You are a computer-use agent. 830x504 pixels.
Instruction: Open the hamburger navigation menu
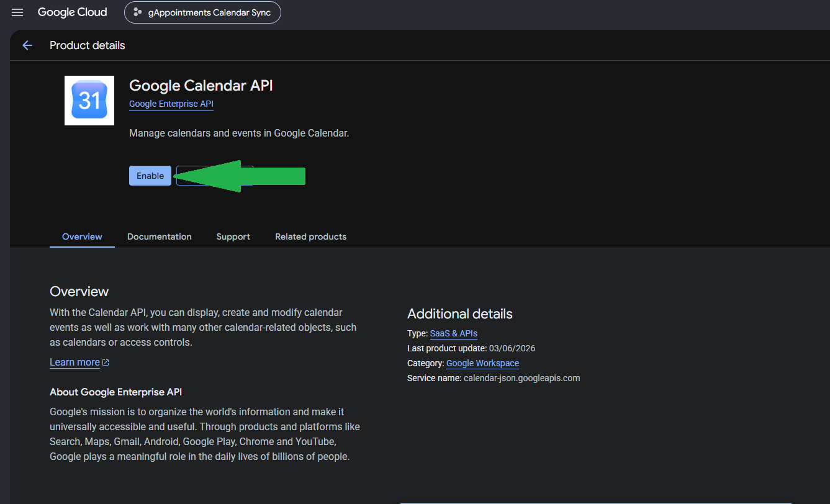coord(17,12)
